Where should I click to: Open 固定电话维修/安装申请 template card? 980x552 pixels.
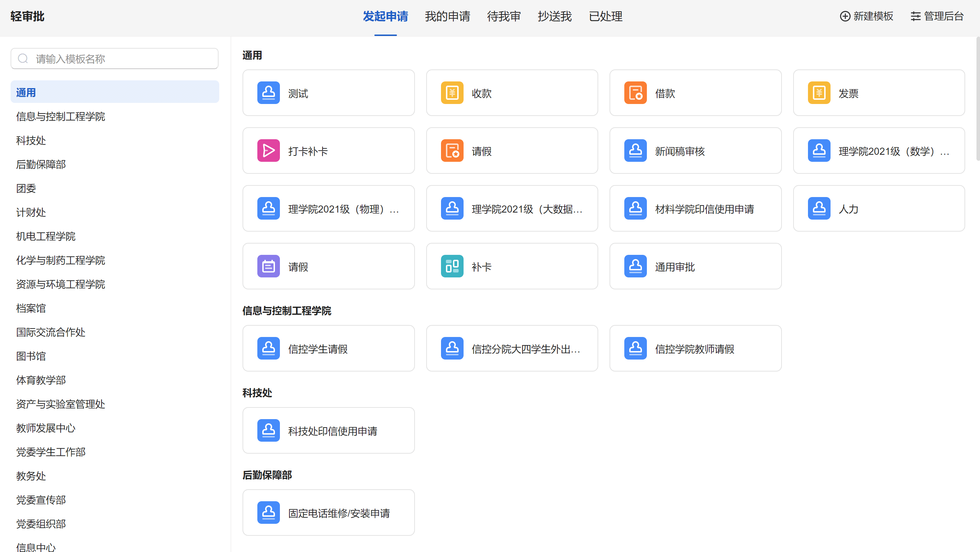pos(328,513)
